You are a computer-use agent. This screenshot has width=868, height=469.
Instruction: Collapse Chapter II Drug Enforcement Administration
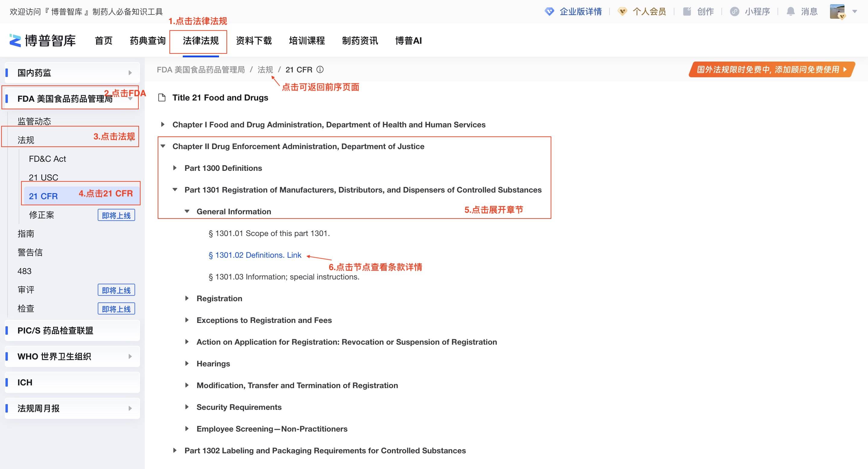coord(163,146)
